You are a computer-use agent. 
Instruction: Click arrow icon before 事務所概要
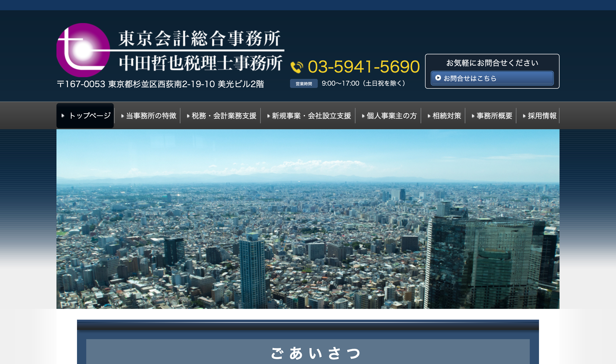[x=473, y=116]
